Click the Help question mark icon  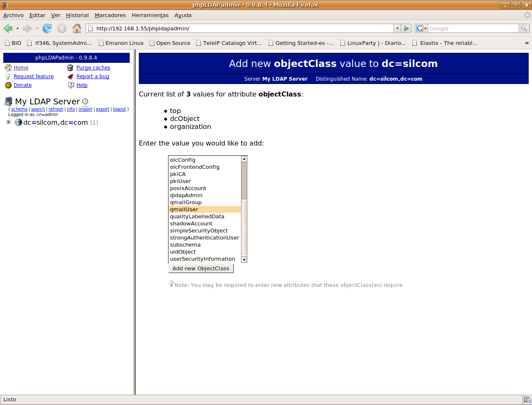[x=71, y=85]
